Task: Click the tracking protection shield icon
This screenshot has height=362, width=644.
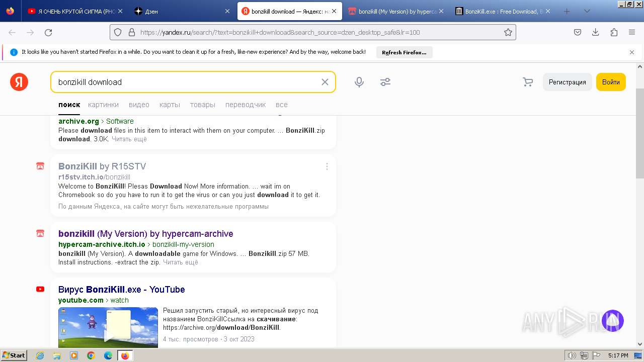Action: coord(118,32)
